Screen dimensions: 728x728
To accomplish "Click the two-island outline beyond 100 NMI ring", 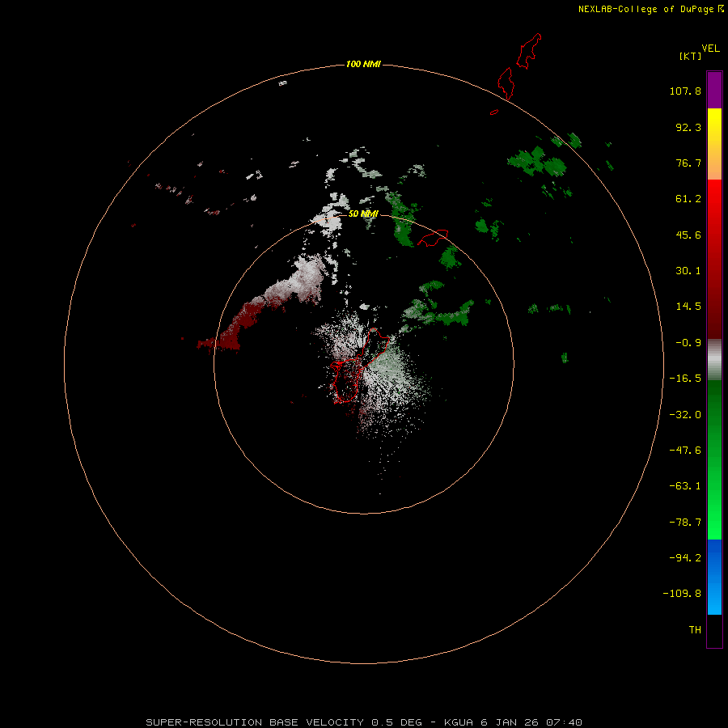I will [519, 66].
